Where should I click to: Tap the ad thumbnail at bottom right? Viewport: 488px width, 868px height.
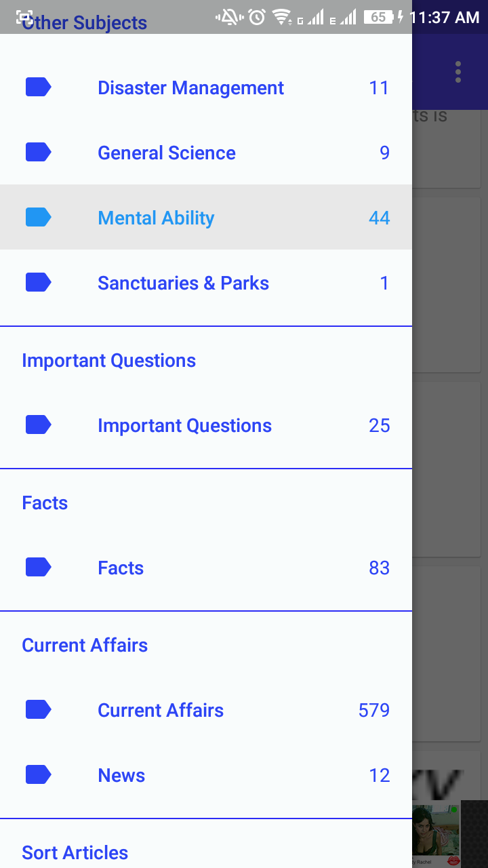coord(436,834)
